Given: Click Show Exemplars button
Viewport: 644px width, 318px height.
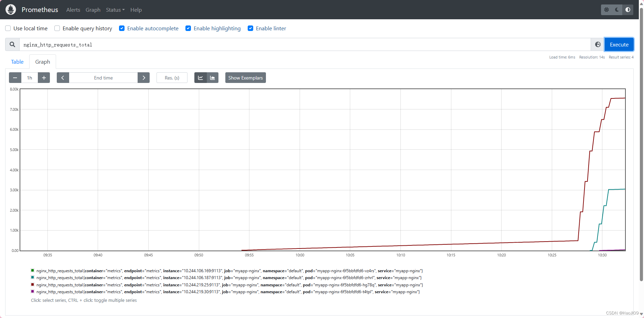Looking at the screenshot, I should click(246, 78).
